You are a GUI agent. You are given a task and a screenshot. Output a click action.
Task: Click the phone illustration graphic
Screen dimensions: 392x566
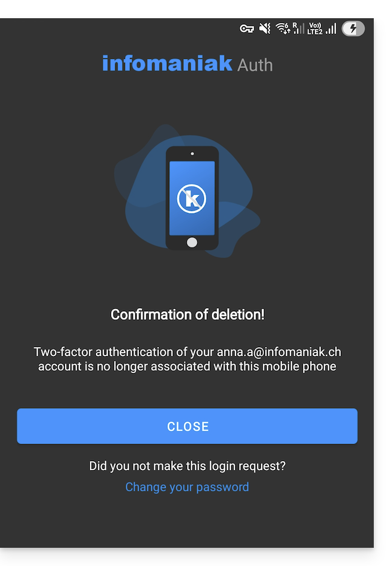pos(192,198)
